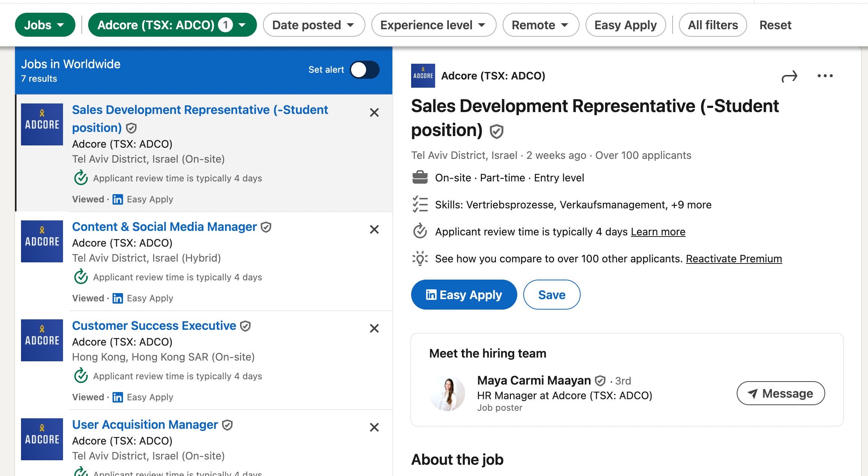Image resolution: width=868 pixels, height=476 pixels.
Task: Click review time icon on Sales Development card
Action: tap(81, 178)
